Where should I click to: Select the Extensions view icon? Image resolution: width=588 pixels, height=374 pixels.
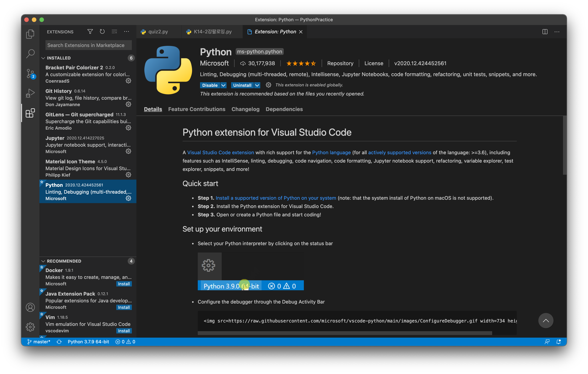(x=30, y=113)
